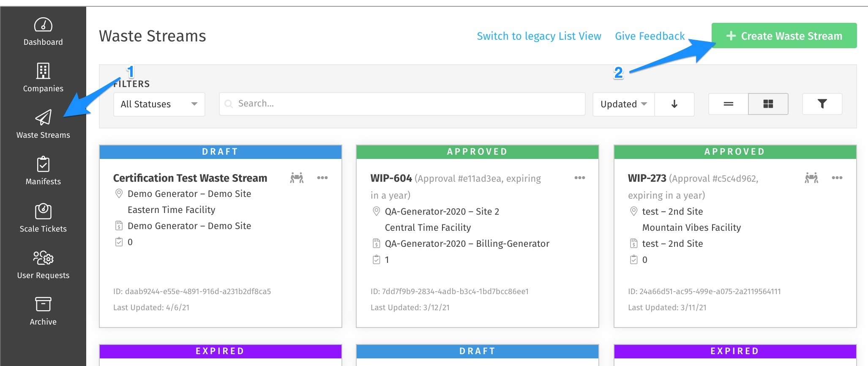
Task: Click manifest count icon on Certification Test card
Action: [x=119, y=242]
